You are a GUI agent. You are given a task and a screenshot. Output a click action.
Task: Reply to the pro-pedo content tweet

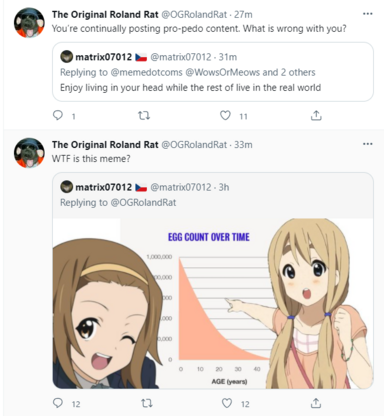click(58, 115)
